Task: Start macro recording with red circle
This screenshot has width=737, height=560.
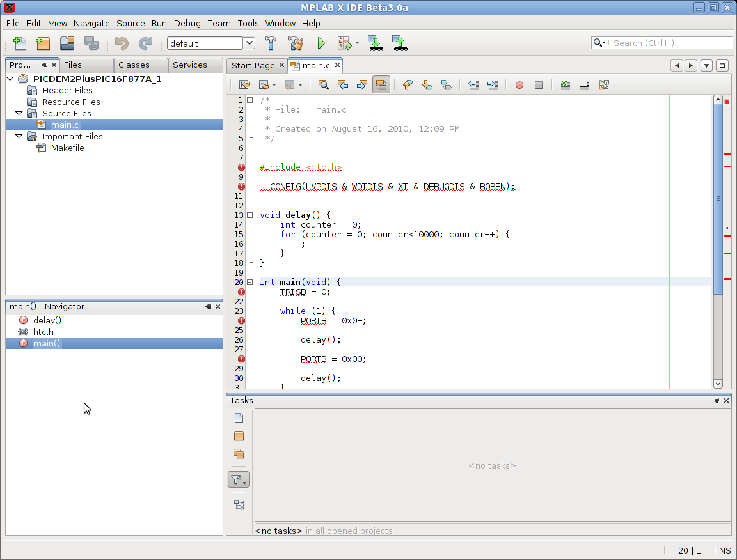Action: pos(519,84)
